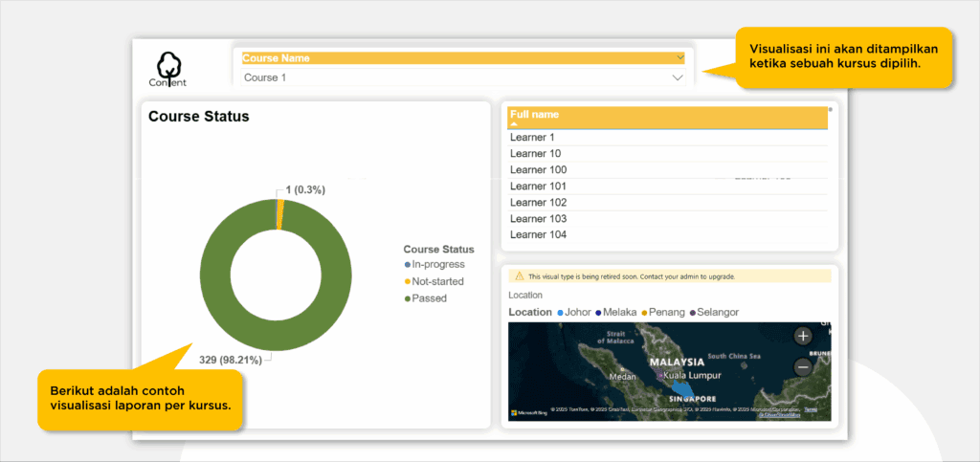Select Learner 102 row
Viewport: 980px width, 462px height.
pyautogui.click(x=667, y=202)
